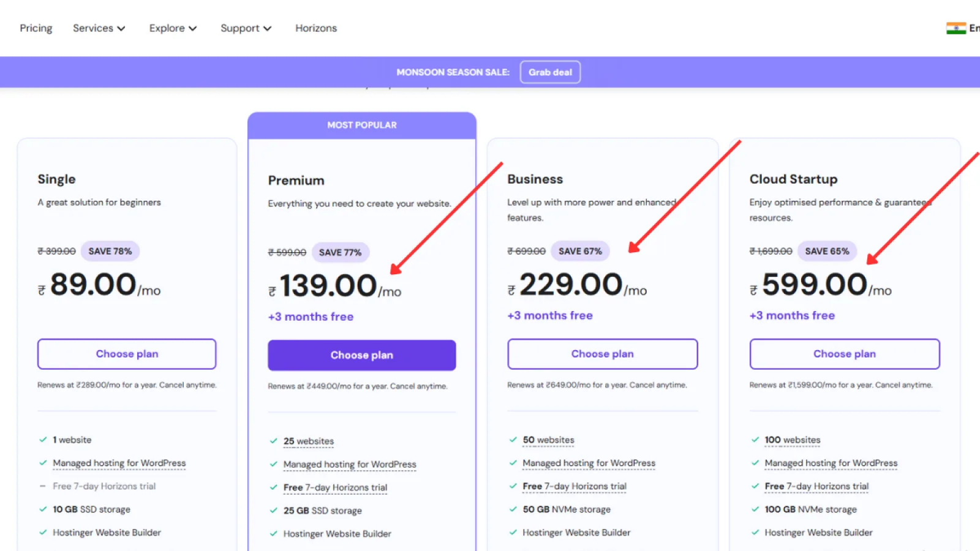
Task: Click checkmark icon beside 25 websites
Action: point(273,441)
